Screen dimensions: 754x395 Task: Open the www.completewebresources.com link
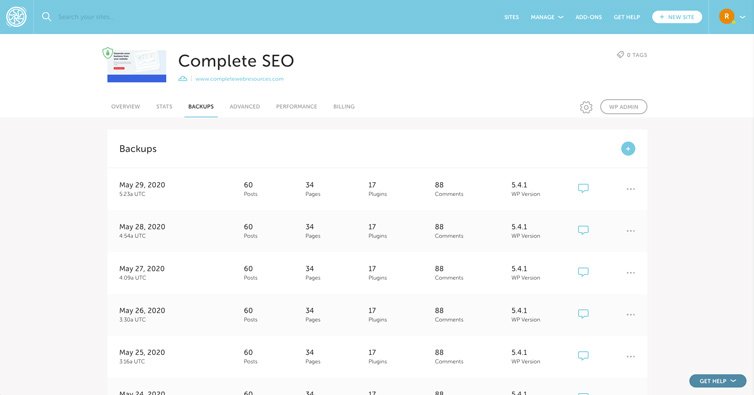239,79
